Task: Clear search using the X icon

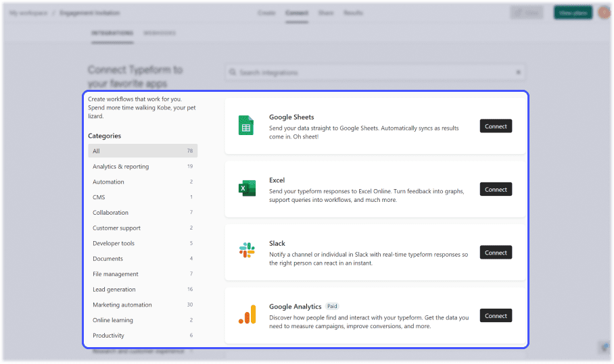Action: (x=518, y=72)
